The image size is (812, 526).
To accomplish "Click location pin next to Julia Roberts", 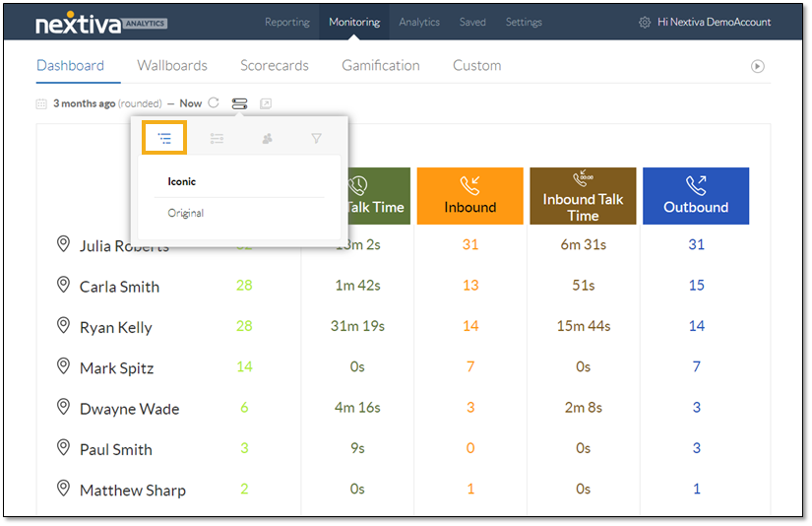I will point(63,243).
